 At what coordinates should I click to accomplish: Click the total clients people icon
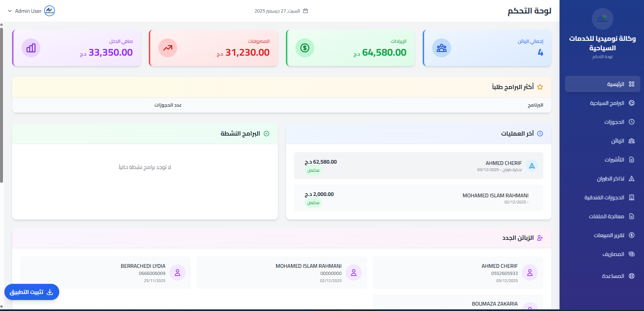441,48
